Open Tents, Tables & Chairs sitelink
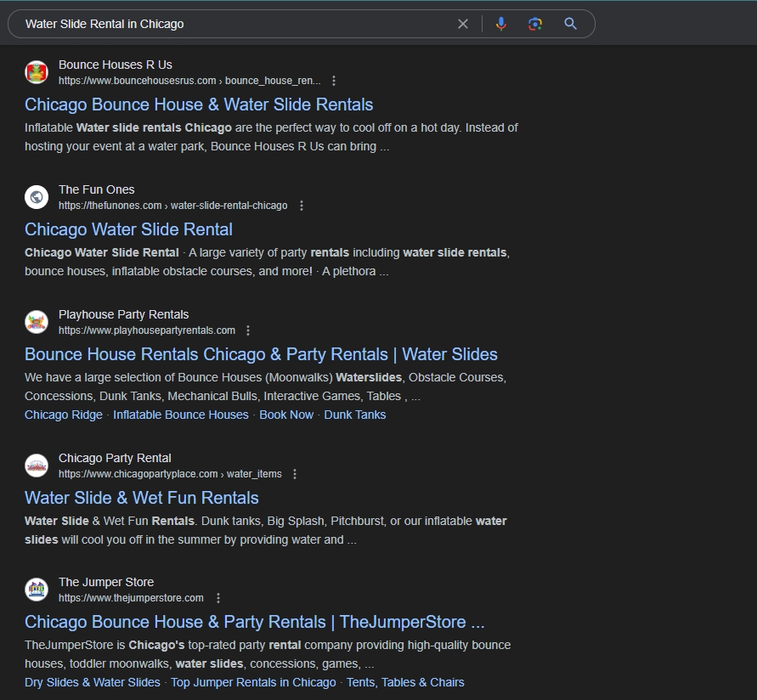 pos(405,682)
